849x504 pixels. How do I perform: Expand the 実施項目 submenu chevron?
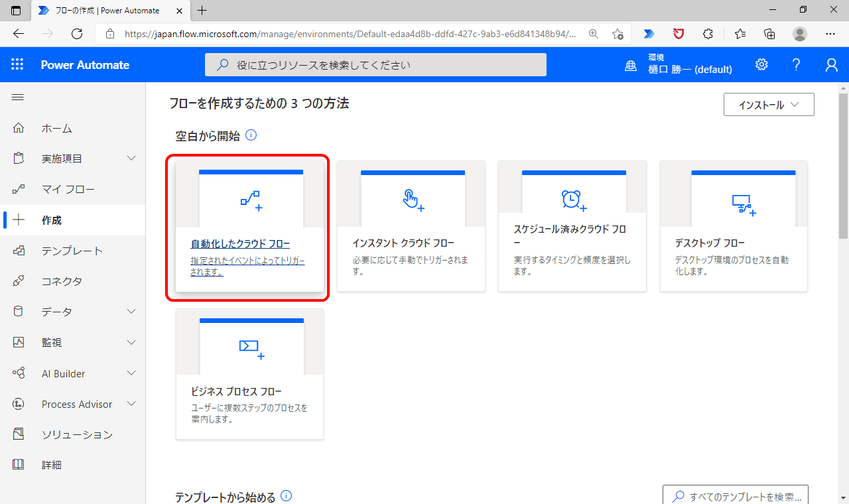(131, 158)
